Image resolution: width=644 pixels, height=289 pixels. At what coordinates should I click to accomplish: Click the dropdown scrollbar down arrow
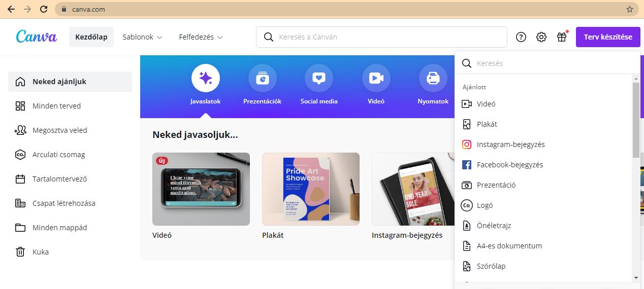point(636,278)
